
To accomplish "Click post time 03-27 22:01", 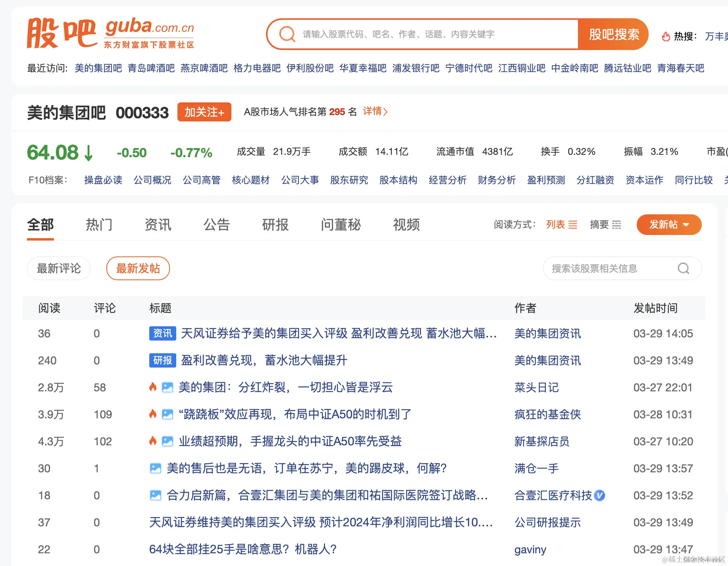I will [663, 387].
